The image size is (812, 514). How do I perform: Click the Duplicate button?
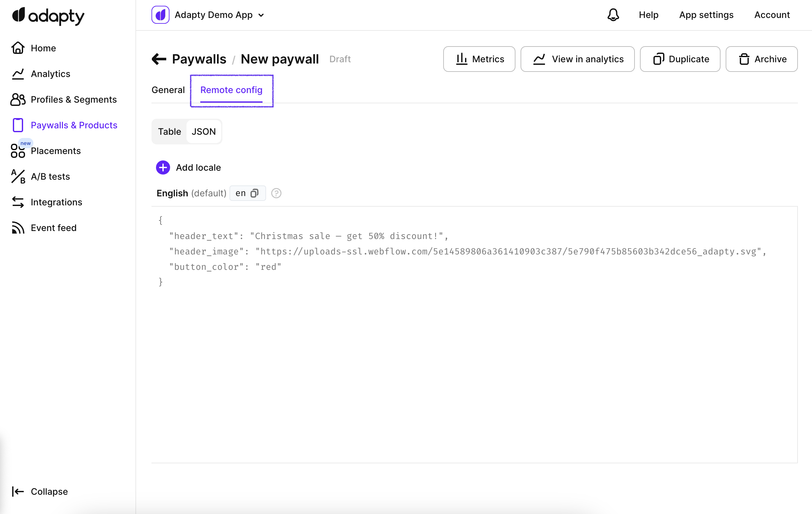(680, 59)
